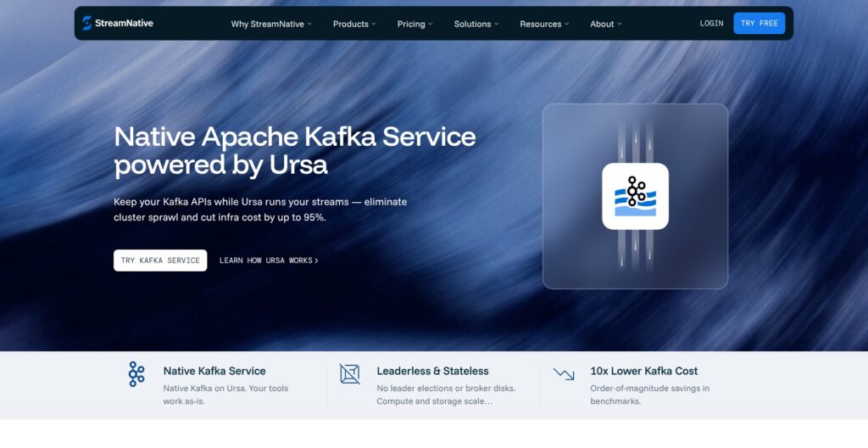Expand the chevron next to Why StreamNative

click(x=309, y=24)
